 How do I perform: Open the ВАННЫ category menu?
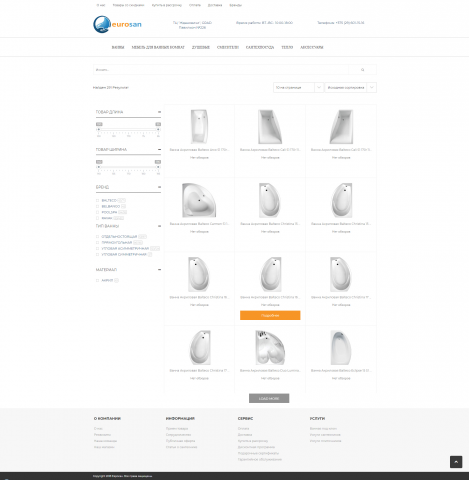[x=118, y=47]
